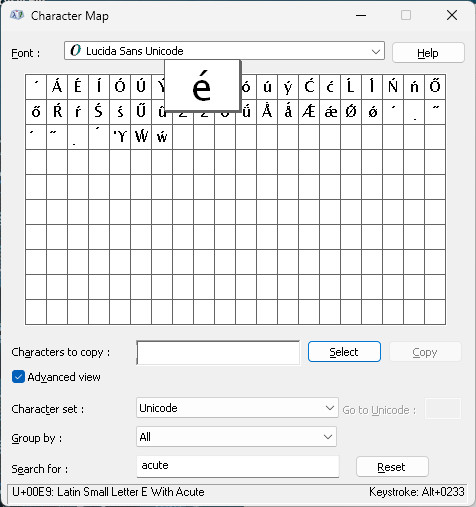Choose the lowercase ǽ ligature cell
Screen dimensions: 476x507
tap(330, 112)
